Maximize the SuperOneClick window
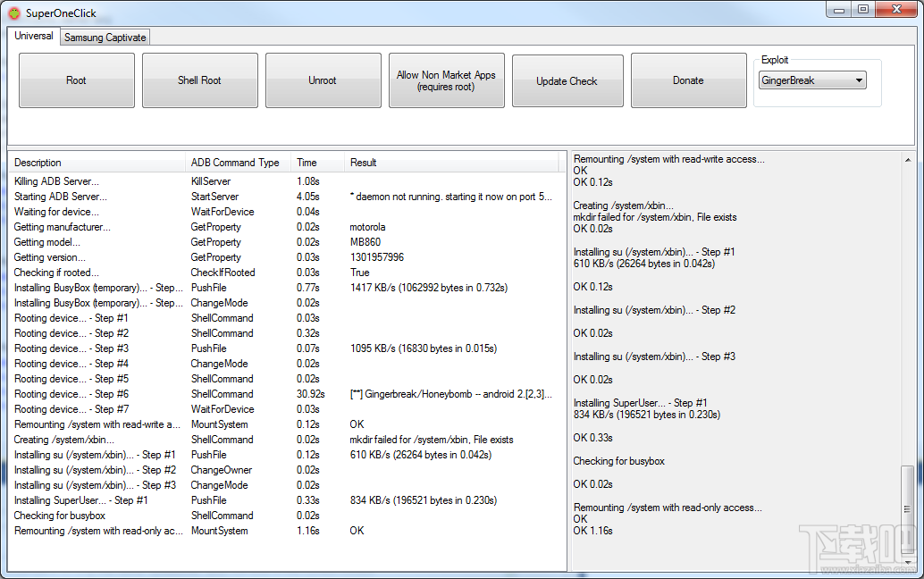The height and width of the screenshot is (579, 924). pos(863,10)
